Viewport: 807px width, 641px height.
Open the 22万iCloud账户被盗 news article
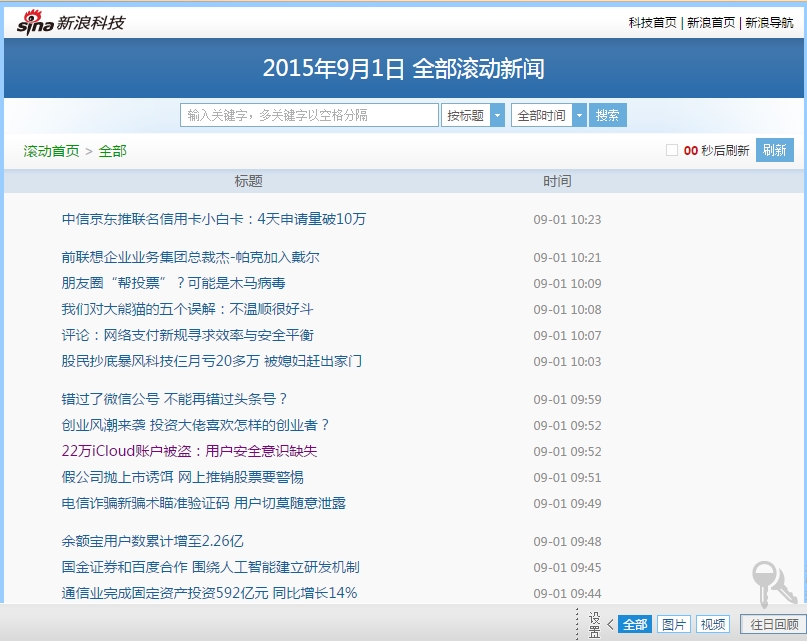click(x=189, y=451)
